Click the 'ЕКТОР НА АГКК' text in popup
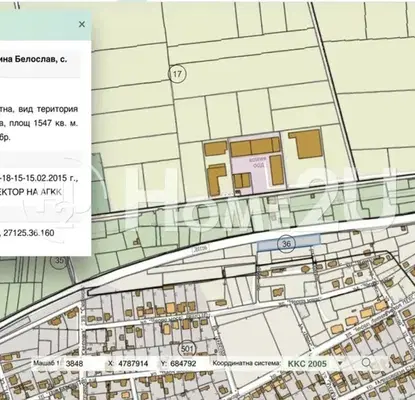The height and width of the screenshot is (400, 415). click(31, 192)
